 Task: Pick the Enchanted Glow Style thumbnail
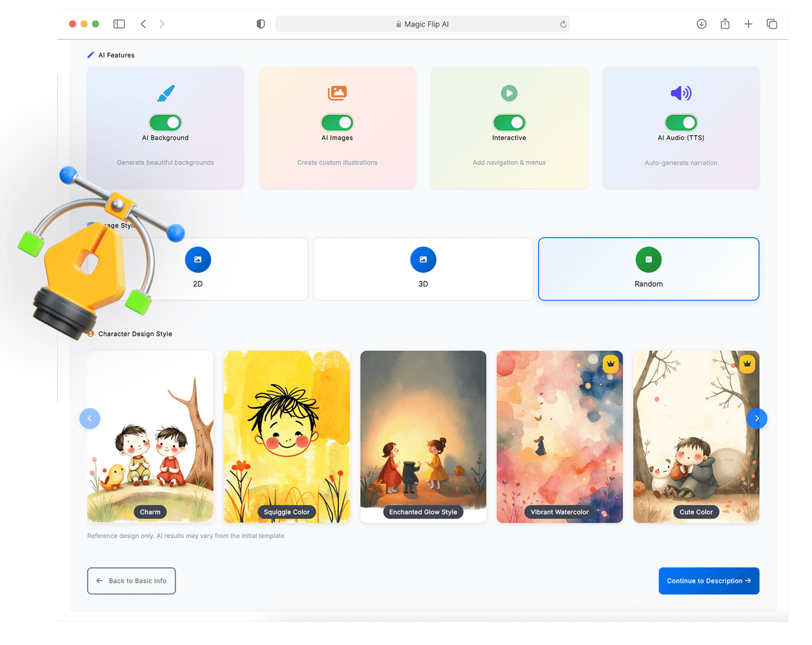coord(423,436)
